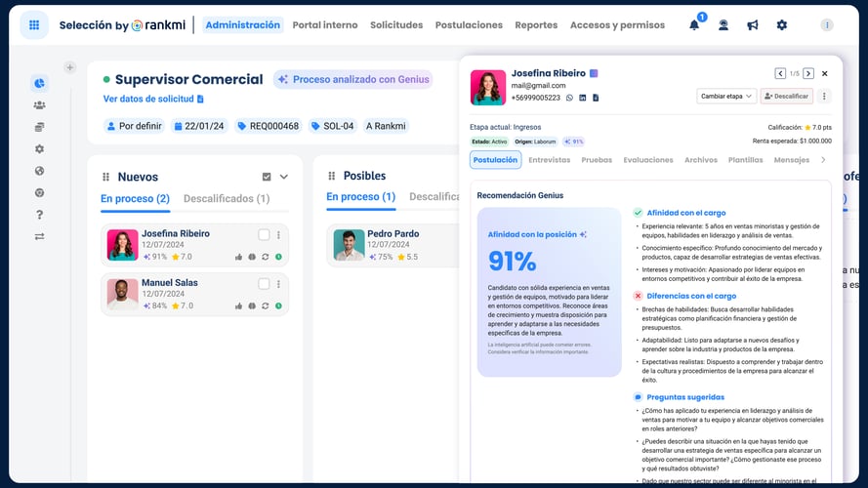
Task: Open the Cambiar etapa dropdown
Action: click(x=726, y=97)
